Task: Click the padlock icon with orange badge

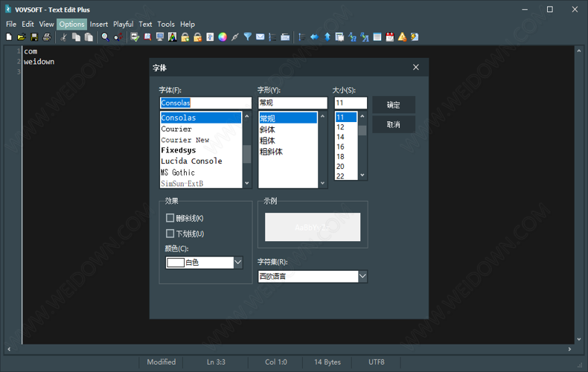Action: pos(198,36)
